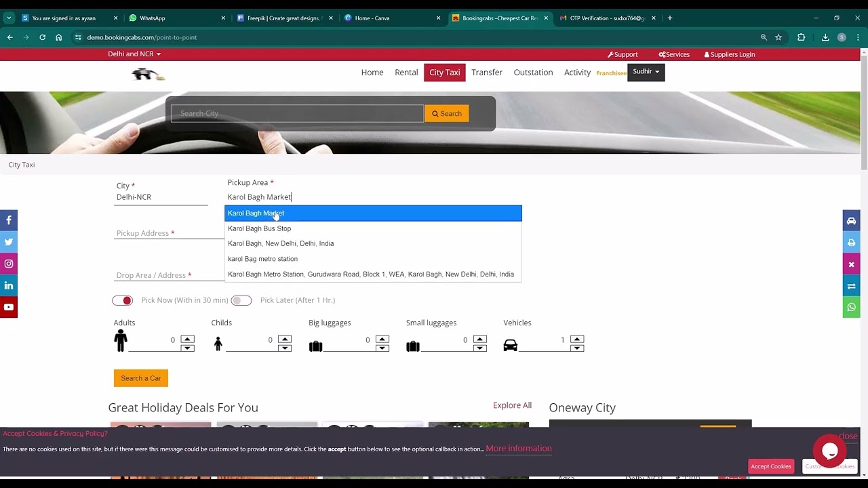Select Karol Bagh Market suggestion
868x488 pixels.
tap(374, 213)
